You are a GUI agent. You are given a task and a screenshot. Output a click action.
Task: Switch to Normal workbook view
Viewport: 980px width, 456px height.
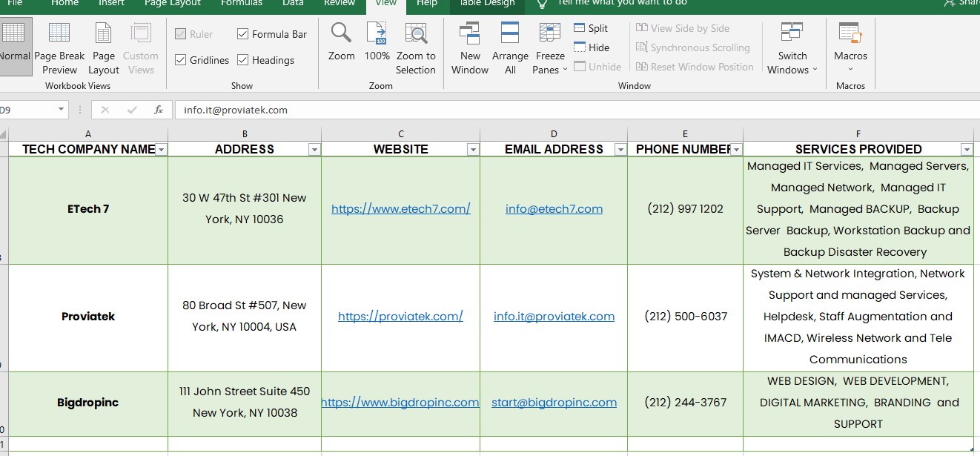point(15,47)
